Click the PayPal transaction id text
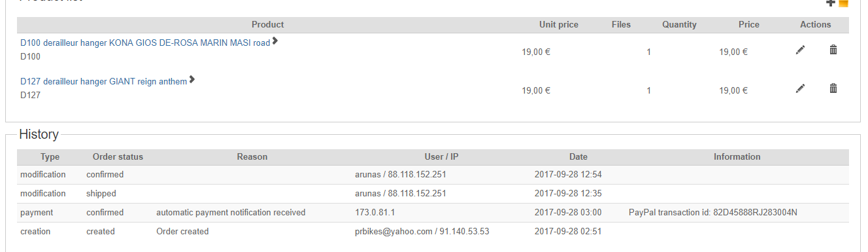The width and height of the screenshot is (868, 252). point(713,213)
